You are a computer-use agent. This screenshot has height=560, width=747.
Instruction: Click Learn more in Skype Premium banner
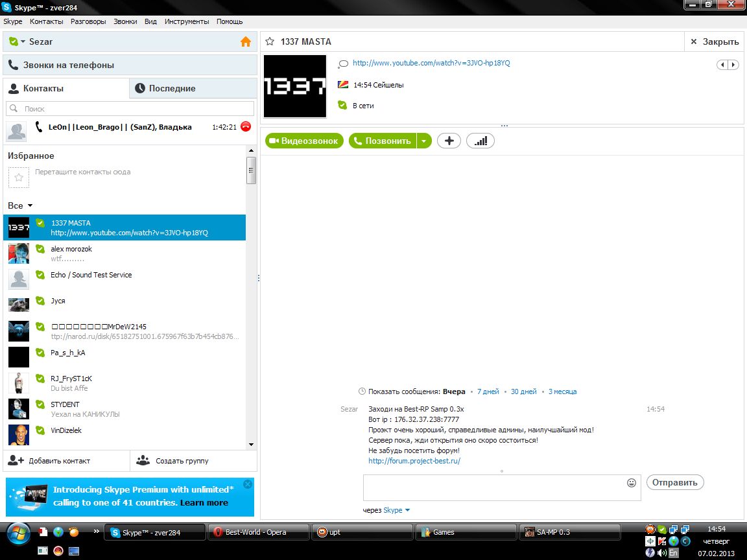[204, 503]
